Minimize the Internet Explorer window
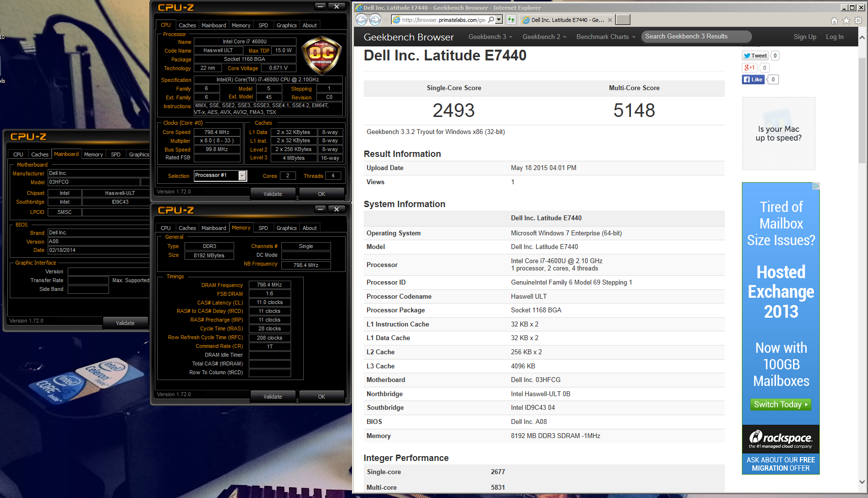The height and width of the screenshot is (498, 868). [x=845, y=7]
